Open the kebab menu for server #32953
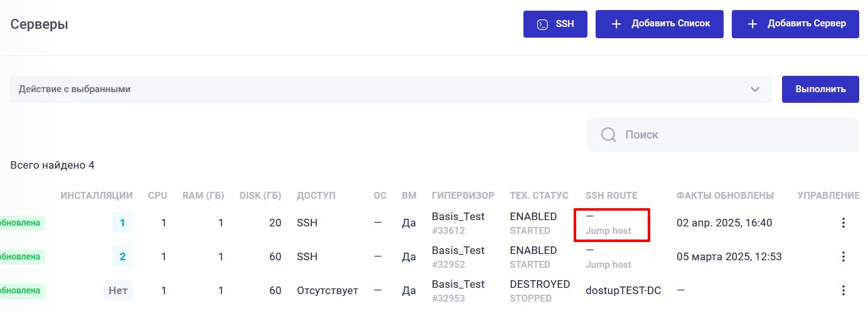This screenshot has width=868, height=311. coord(843,290)
